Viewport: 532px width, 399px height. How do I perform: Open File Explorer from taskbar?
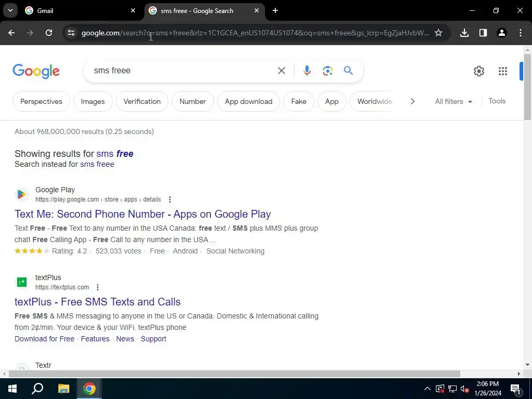[x=63, y=389]
